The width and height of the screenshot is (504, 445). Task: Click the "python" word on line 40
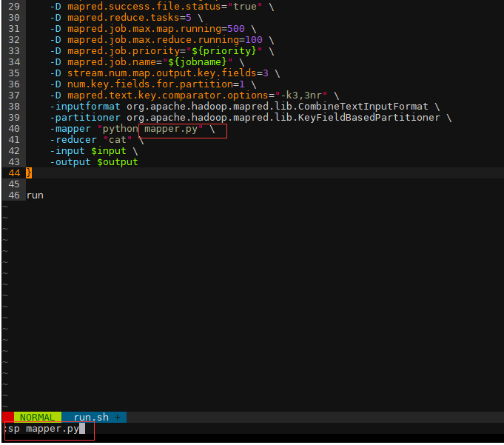tap(120, 129)
